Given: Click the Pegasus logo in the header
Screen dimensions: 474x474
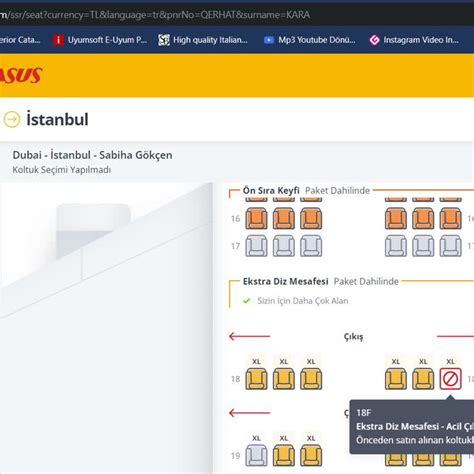Looking at the screenshot, I should pos(21,75).
